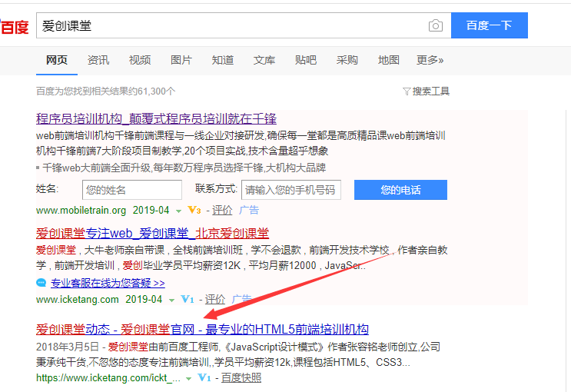Click the 百度为您找到相关结果约61,300个 text
571x392 pixels.
(x=105, y=91)
